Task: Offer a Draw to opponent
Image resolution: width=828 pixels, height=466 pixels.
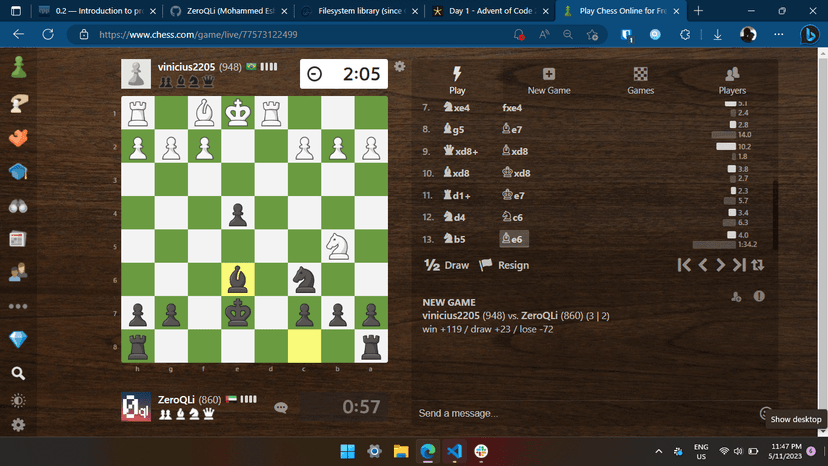Action: coord(447,265)
